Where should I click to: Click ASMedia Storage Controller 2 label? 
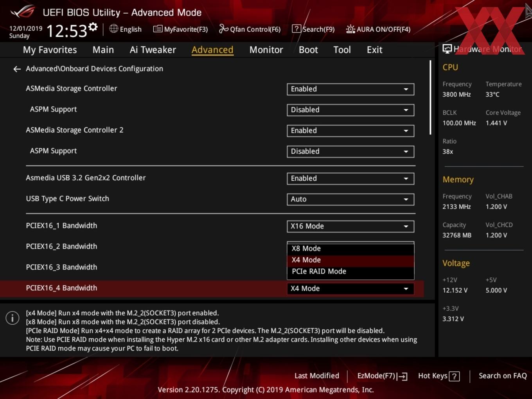tap(74, 130)
